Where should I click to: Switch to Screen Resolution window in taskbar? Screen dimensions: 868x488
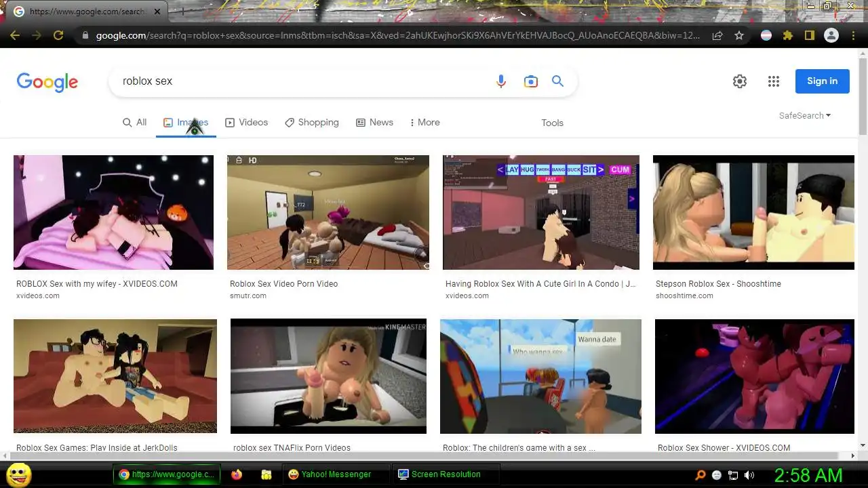click(x=446, y=474)
